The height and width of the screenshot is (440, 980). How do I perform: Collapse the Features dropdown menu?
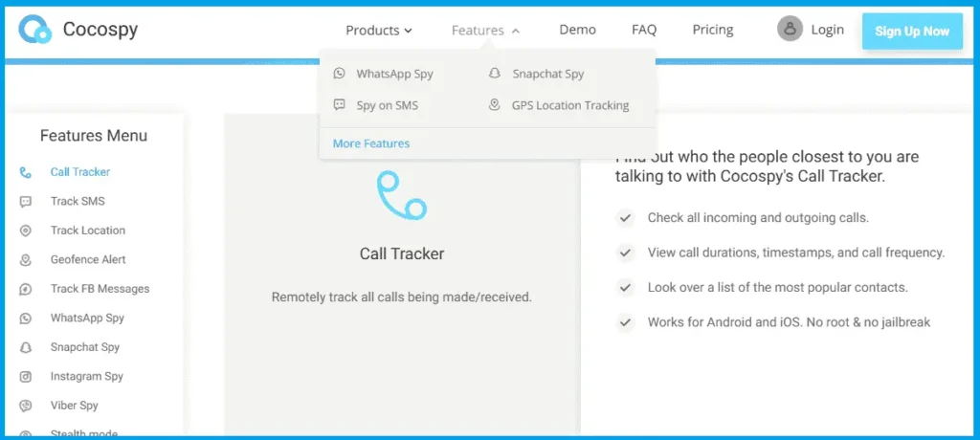(485, 31)
